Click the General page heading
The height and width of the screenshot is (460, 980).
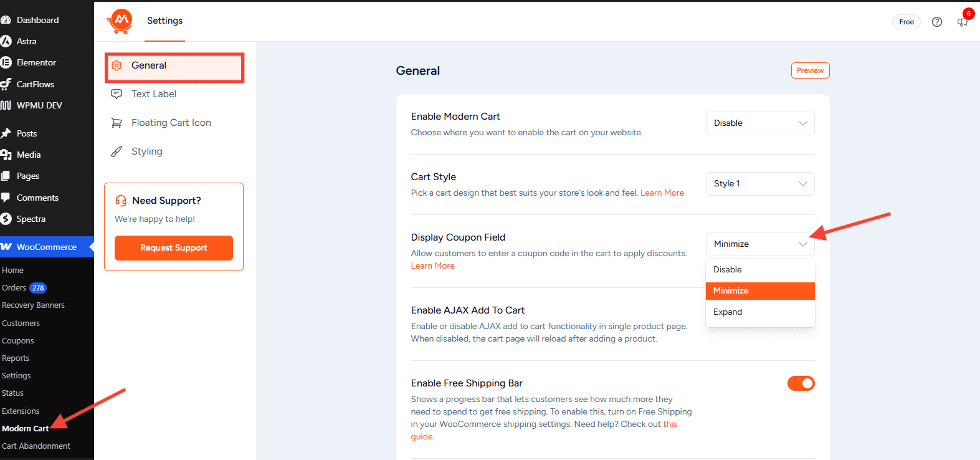pyautogui.click(x=418, y=71)
